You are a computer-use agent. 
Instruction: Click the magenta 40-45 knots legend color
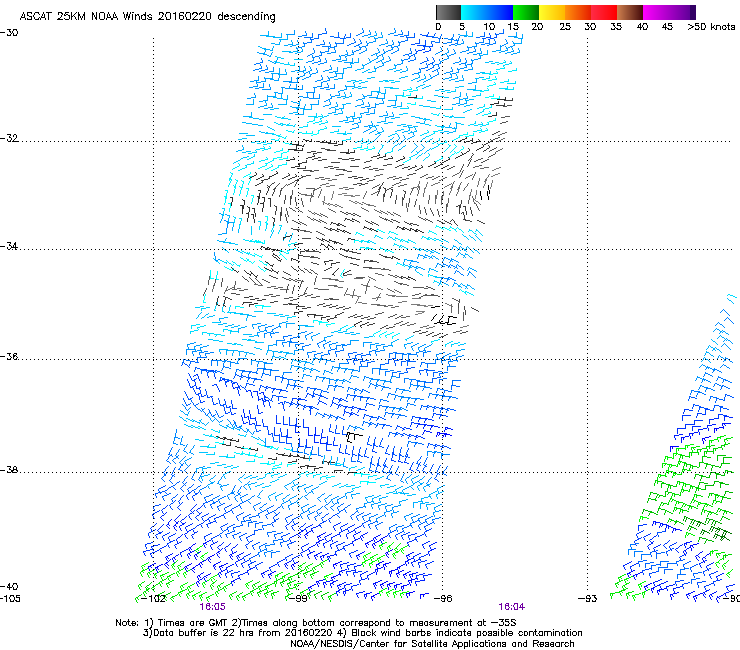pyautogui.click(x=656, y=12)
